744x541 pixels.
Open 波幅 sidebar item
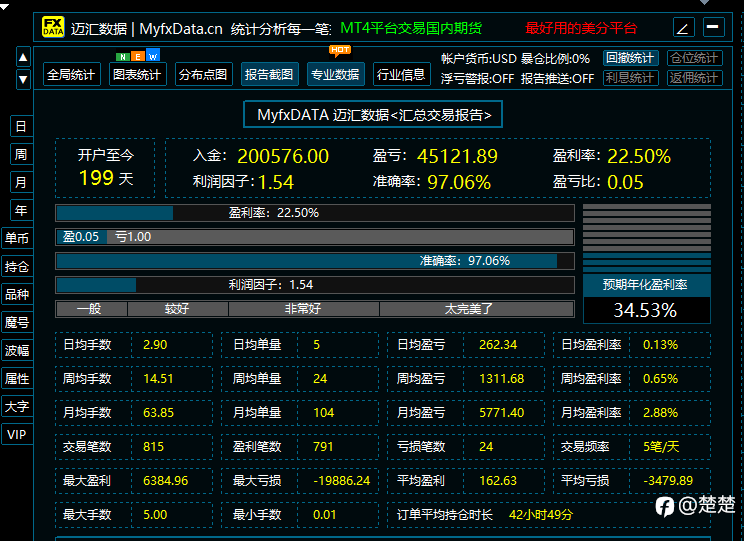pyautogui.click(x=17, y=351)
